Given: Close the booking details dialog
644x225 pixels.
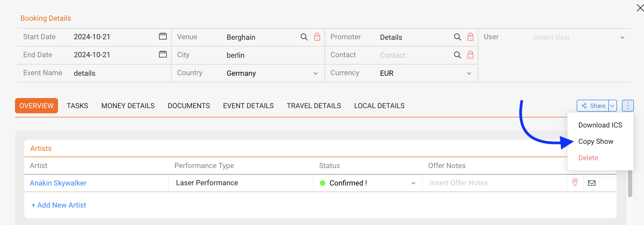Looking at the screenshot, I should [640, 8].
